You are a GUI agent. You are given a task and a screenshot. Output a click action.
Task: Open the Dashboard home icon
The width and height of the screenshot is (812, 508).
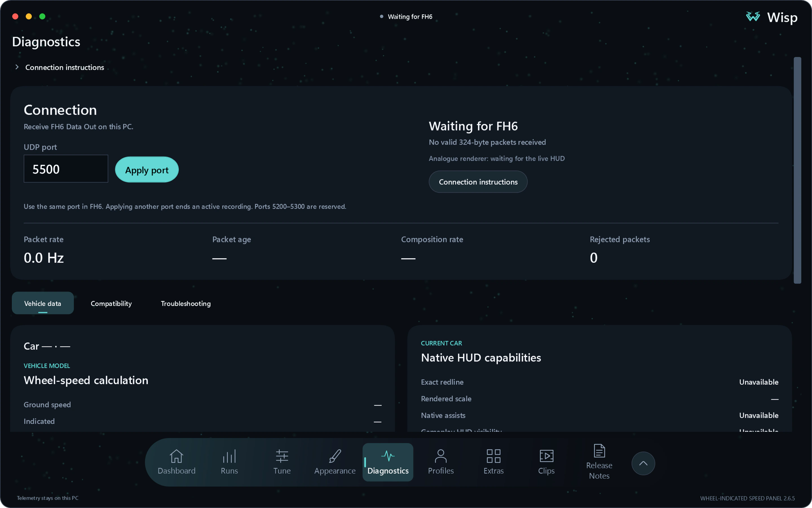point(176,456)
